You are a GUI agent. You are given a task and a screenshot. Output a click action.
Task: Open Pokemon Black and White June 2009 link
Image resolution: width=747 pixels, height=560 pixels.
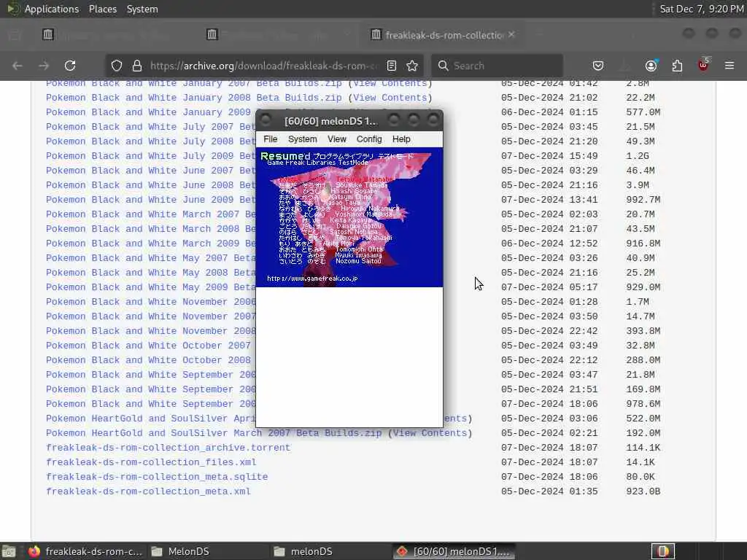(x=150, y=200)
